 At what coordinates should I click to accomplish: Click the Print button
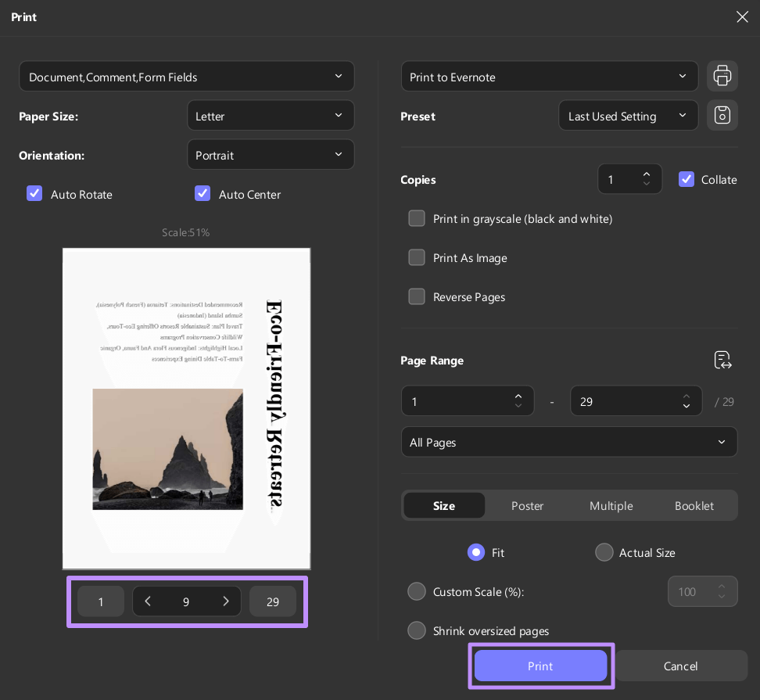540,666
